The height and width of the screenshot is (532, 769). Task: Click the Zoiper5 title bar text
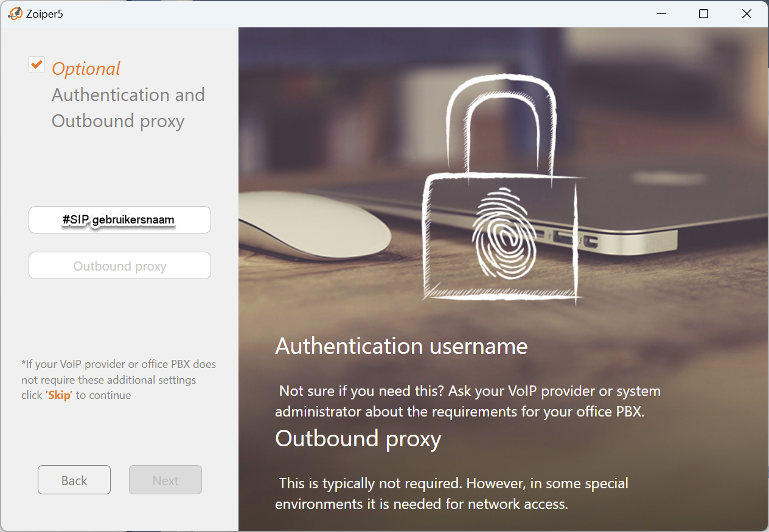(x=45, y=13)
